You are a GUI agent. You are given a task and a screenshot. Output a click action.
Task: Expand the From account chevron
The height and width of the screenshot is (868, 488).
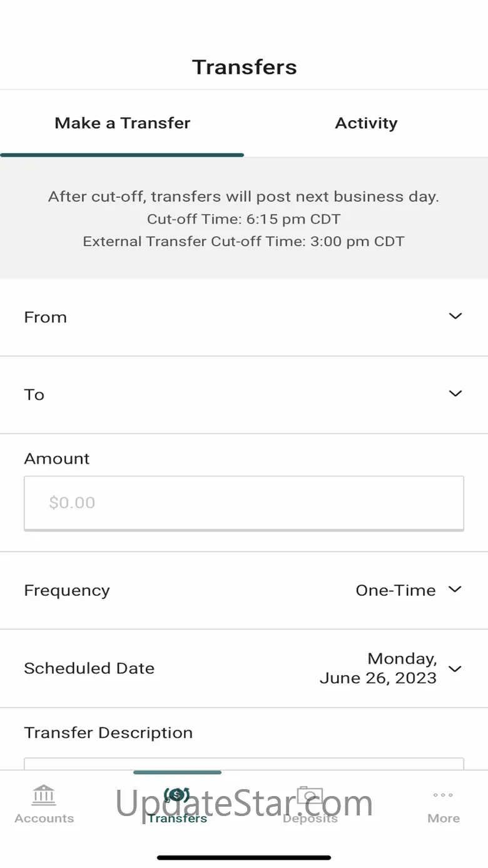click(x=455, y=316)
